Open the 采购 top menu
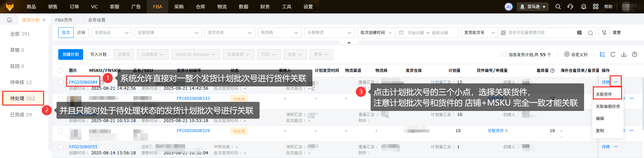 (179, 7)
